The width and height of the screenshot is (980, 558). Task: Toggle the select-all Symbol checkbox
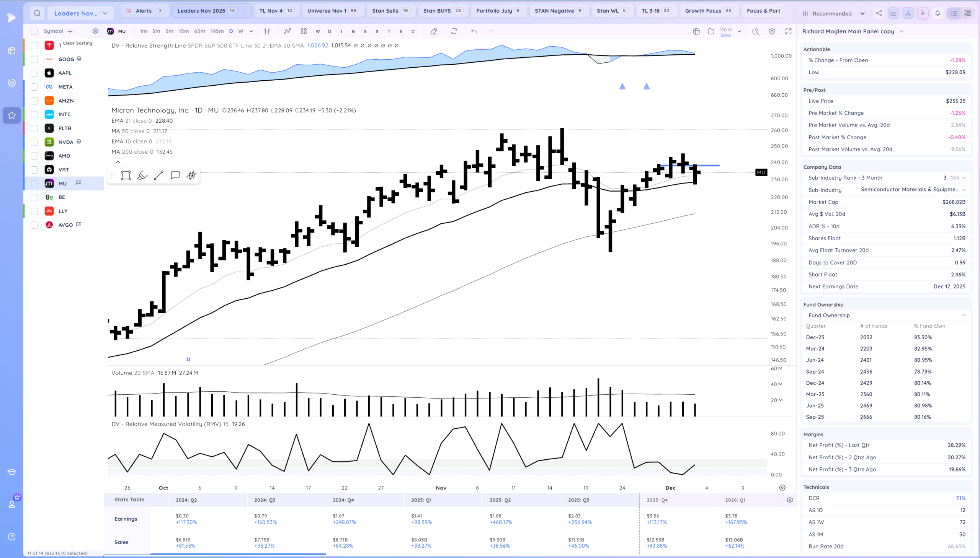click(34, 31)
